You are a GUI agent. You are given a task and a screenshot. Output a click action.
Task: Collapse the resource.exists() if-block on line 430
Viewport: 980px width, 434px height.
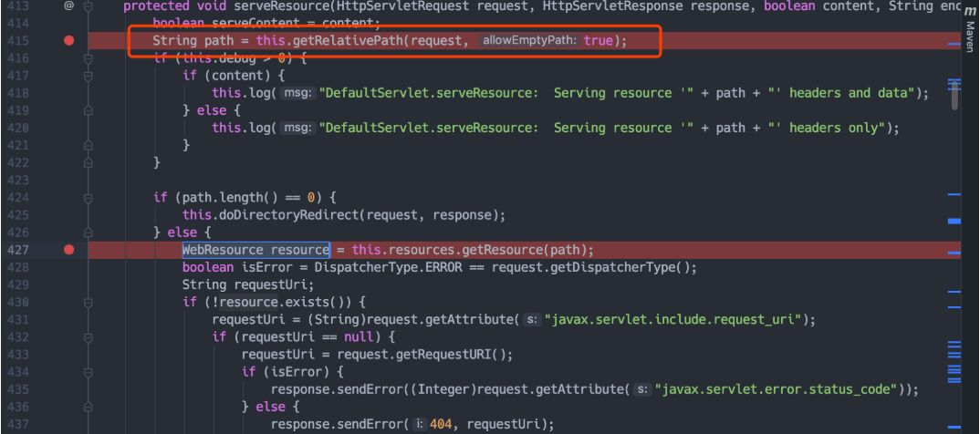coord(88,302)
